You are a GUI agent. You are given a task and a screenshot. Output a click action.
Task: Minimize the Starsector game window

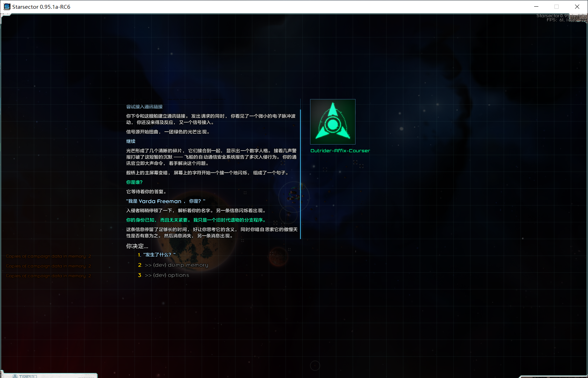click(536, 7)
